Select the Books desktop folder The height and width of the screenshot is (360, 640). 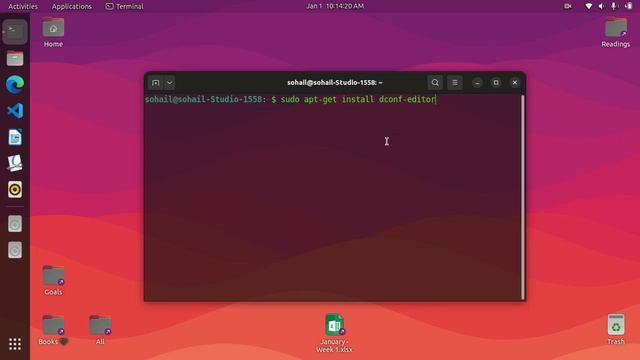(53, 330)
